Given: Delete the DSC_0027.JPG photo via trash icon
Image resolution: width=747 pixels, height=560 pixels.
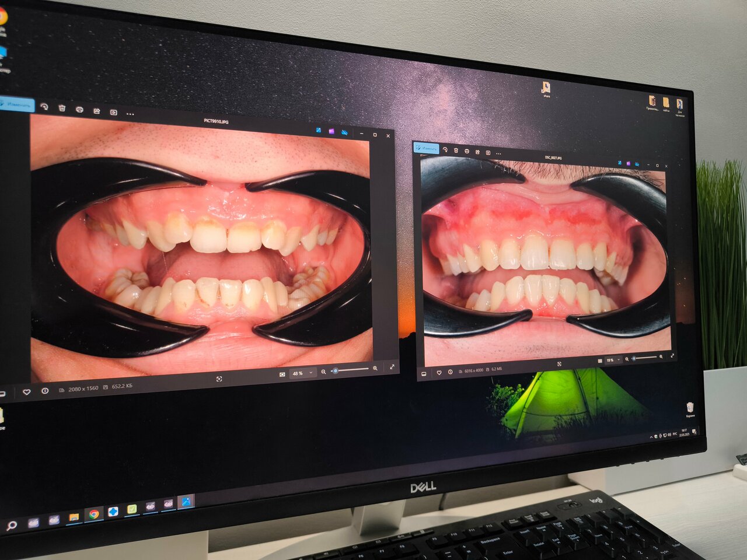Looking at the screenshot, I should point(456,150).
